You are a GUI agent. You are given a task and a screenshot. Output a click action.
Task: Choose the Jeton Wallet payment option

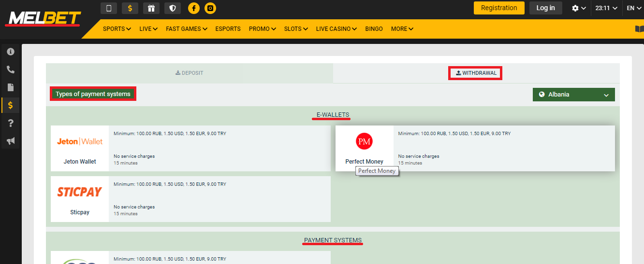click(80, 148)
